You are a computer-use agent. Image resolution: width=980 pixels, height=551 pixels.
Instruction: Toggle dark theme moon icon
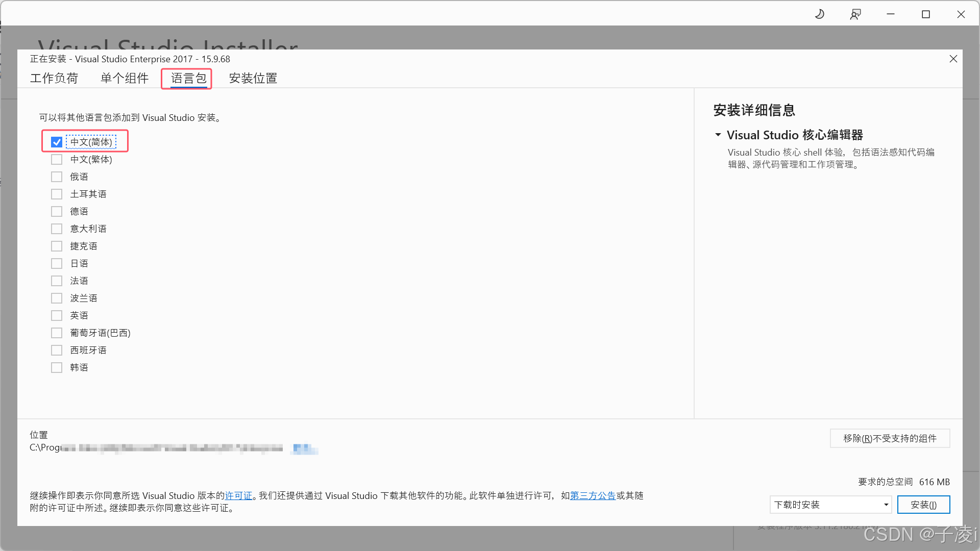[820, 14]
